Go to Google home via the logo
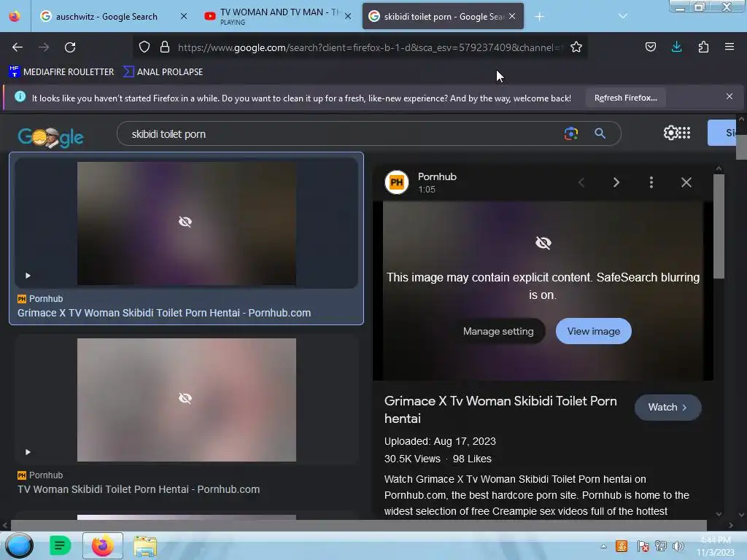 point(50,137)
